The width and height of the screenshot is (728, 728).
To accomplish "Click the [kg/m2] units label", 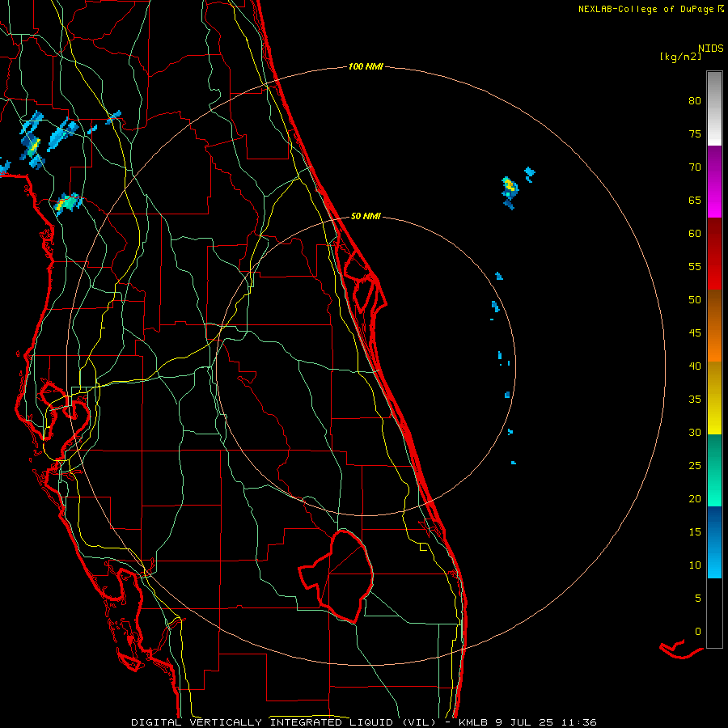I will point(680,57).
